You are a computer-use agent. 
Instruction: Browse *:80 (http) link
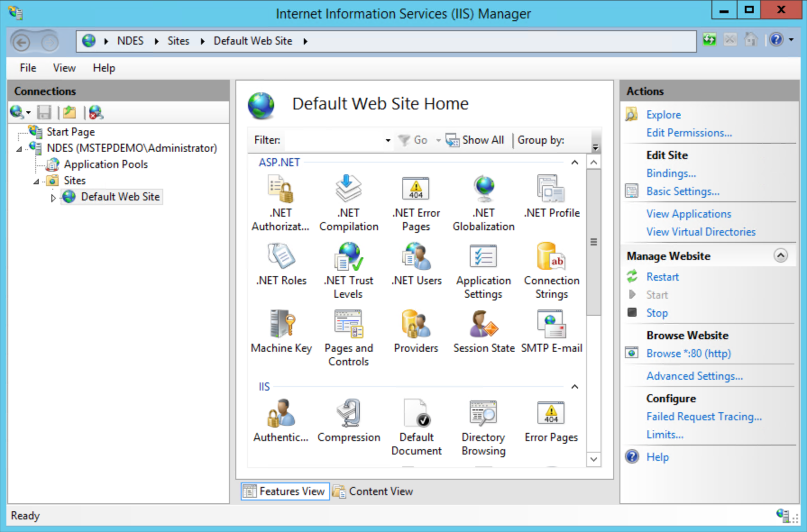pos(688,354)
